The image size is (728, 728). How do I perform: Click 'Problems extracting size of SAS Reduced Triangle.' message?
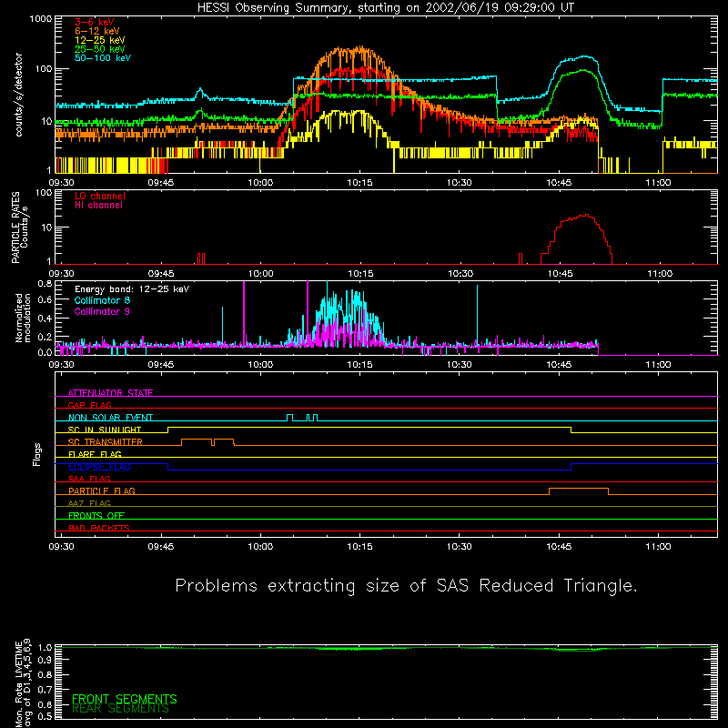(x=406, y=586)
